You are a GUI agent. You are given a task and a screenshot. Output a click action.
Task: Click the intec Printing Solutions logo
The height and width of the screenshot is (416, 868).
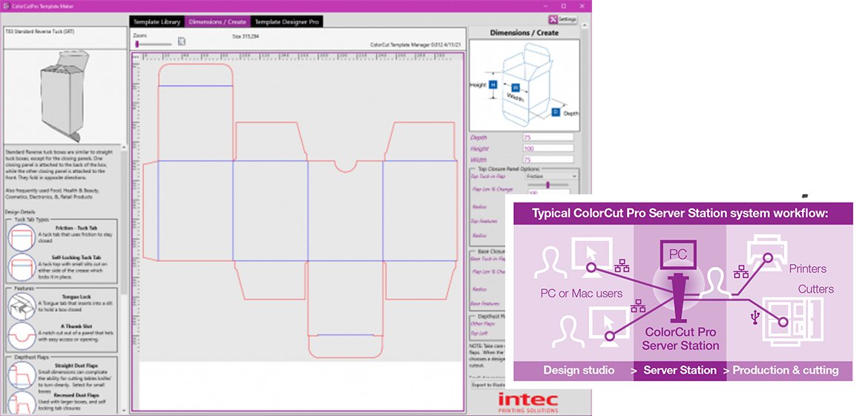point(527,403)
